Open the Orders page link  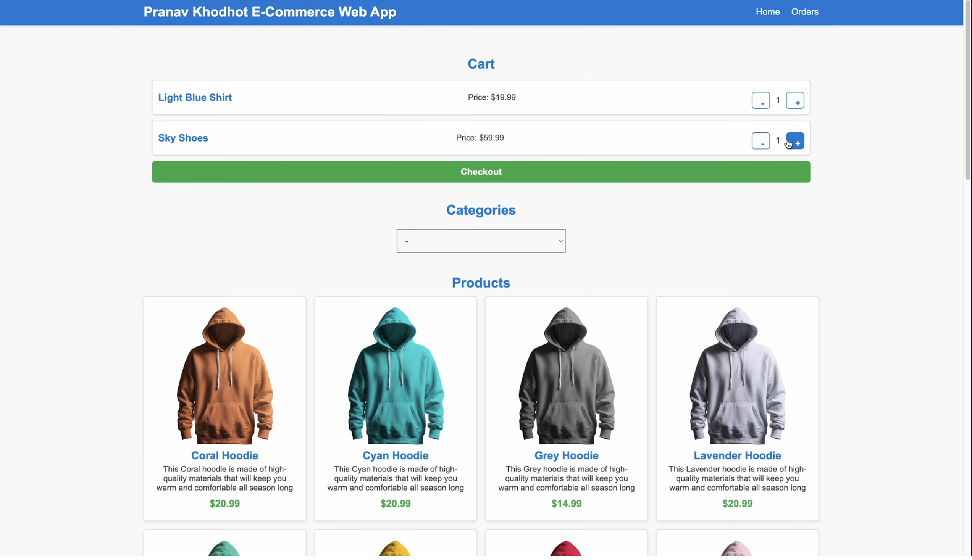[804, 12]
